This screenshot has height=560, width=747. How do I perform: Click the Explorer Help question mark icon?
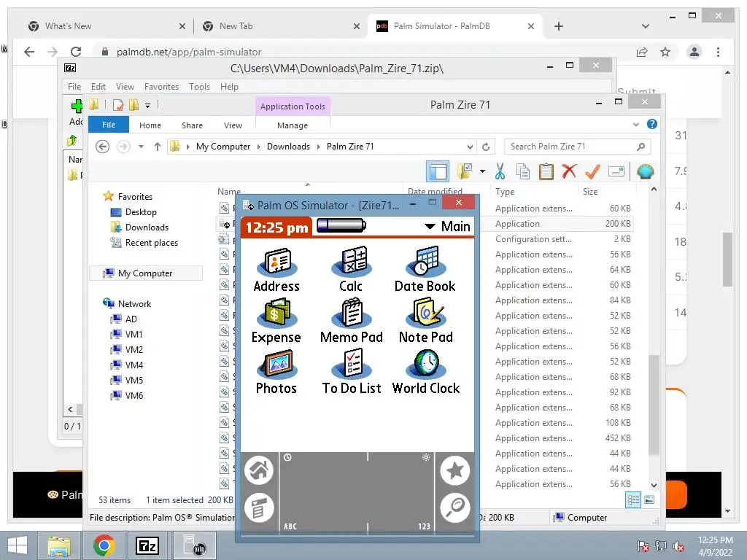pos(652,124)
